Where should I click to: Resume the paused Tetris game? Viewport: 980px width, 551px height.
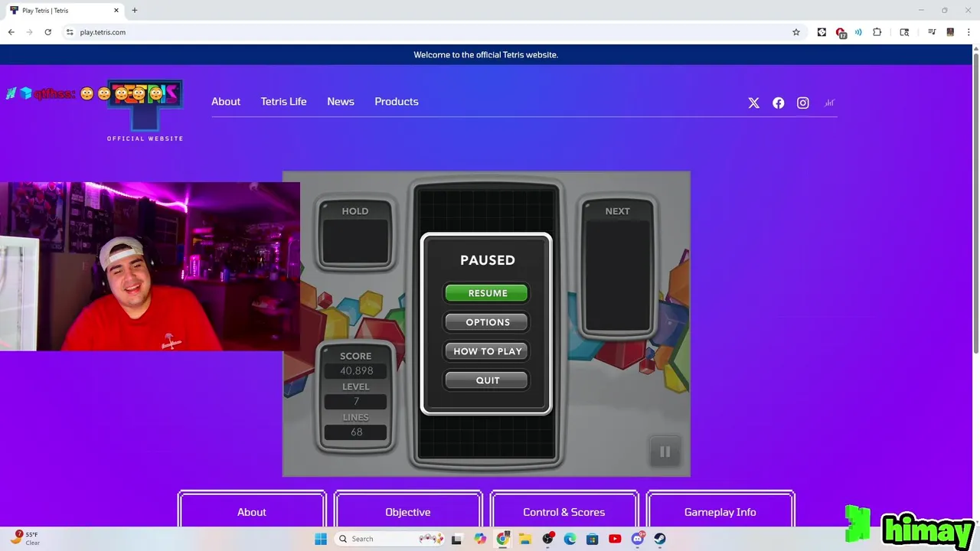pos(487,293)
